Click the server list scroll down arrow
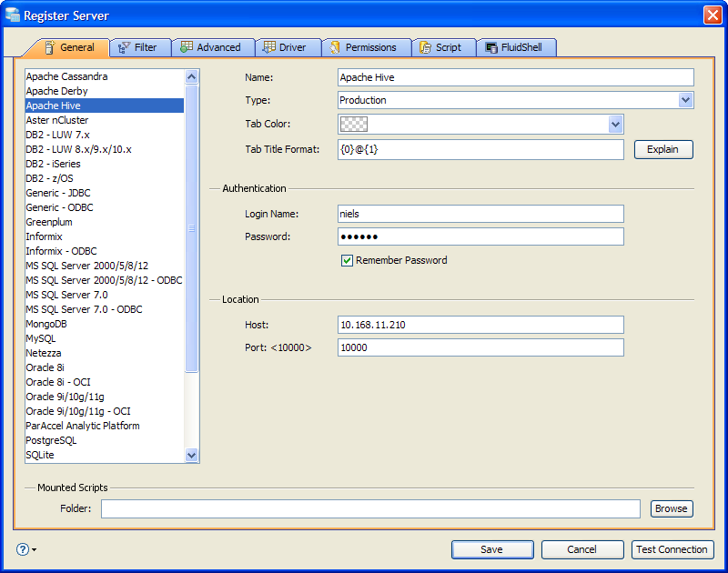Screen dimensions: 728x573 click(191, 455)
